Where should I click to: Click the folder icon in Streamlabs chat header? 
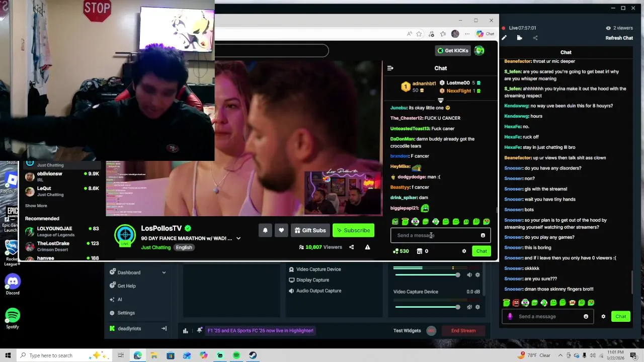(520, 38)
